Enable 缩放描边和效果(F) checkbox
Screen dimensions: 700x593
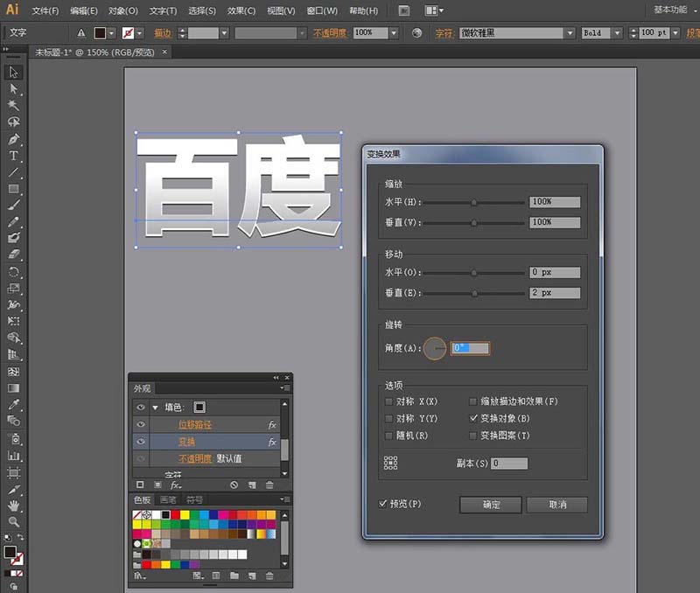(x=473, y=401)
